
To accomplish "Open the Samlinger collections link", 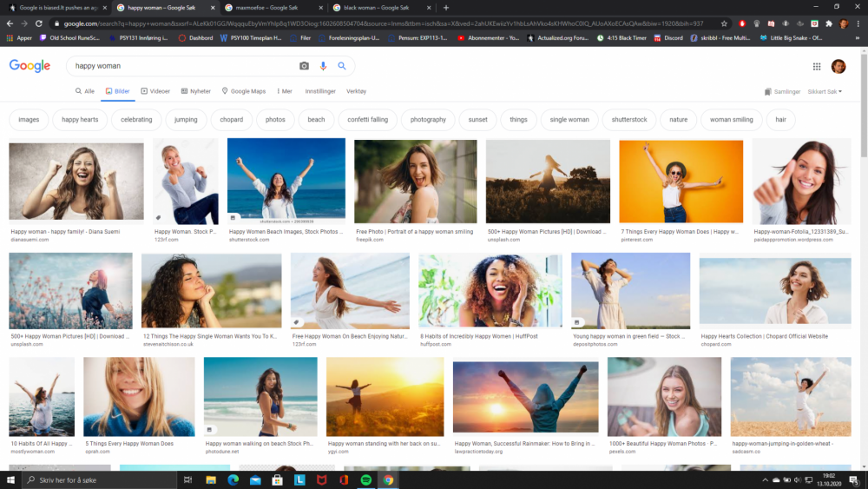I will tap(782, 91).
